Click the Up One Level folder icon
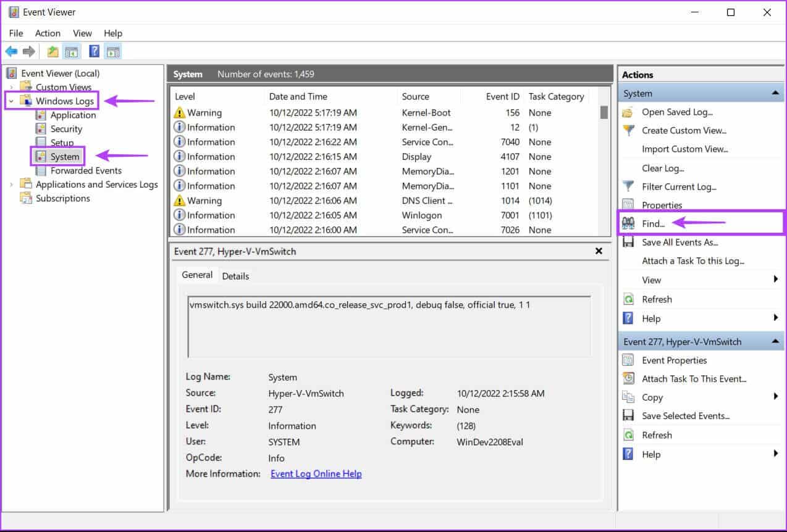The width and height of the screenshot is (787, 532). [x=53, y=51]
